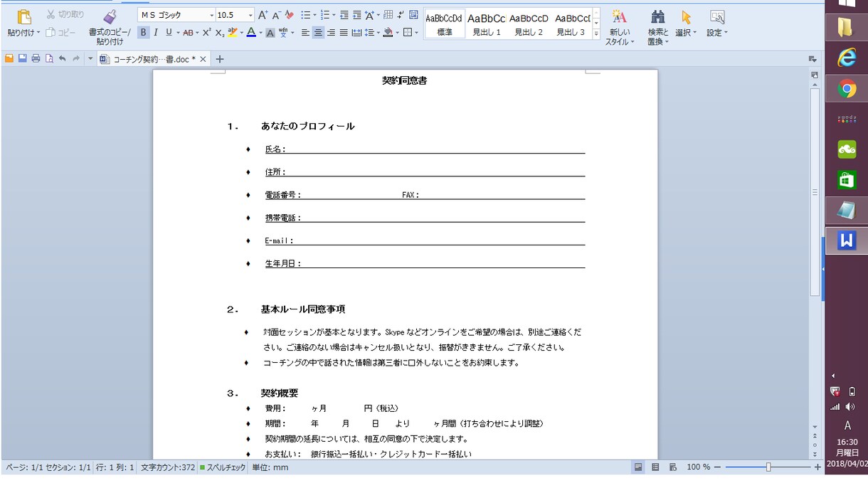Select the コーチング契約…書.doc document tab

[x=153, y=59]
